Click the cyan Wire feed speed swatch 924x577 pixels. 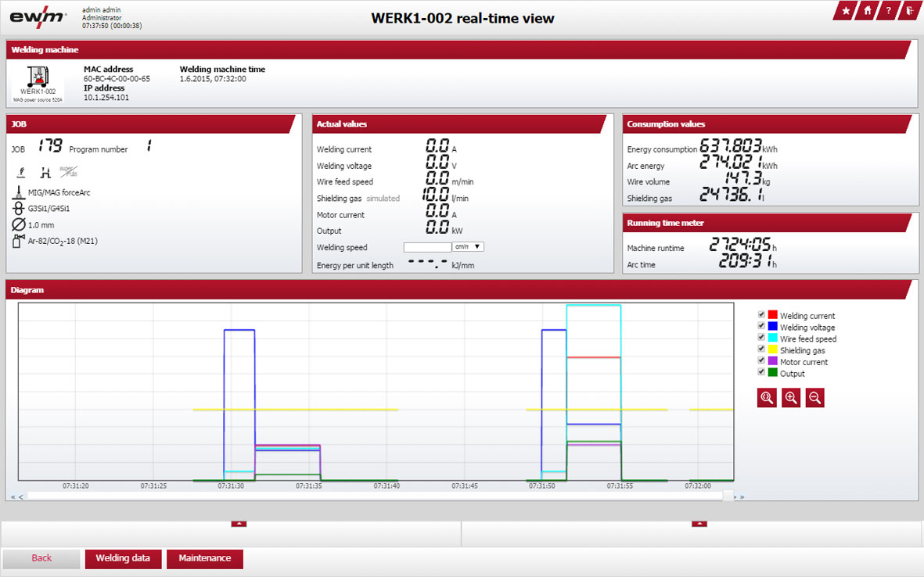(x=772, y=338)
